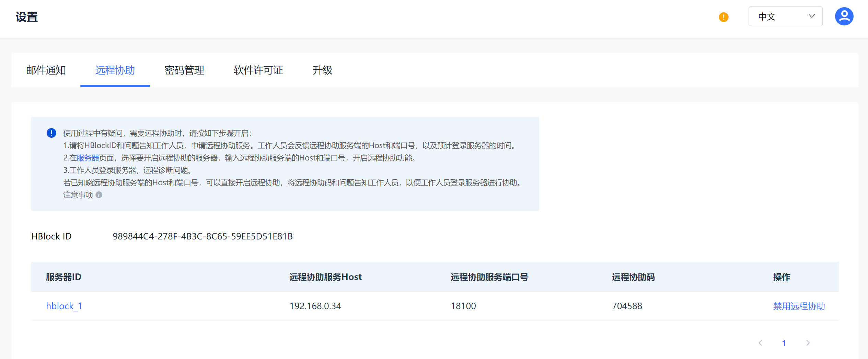Click the 远程协助服务Host column header
Screen dimensions: 868x359
(325, 277)
